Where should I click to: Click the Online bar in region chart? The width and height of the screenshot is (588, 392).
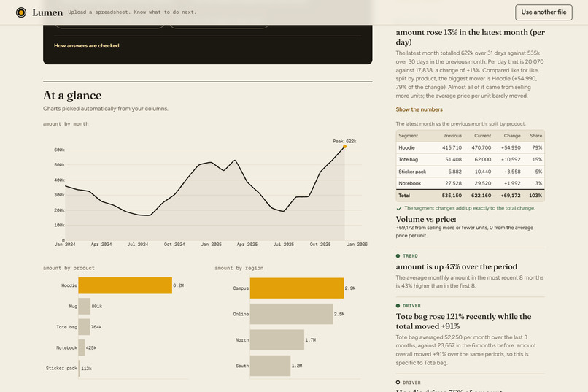click(x=291, y=314)
